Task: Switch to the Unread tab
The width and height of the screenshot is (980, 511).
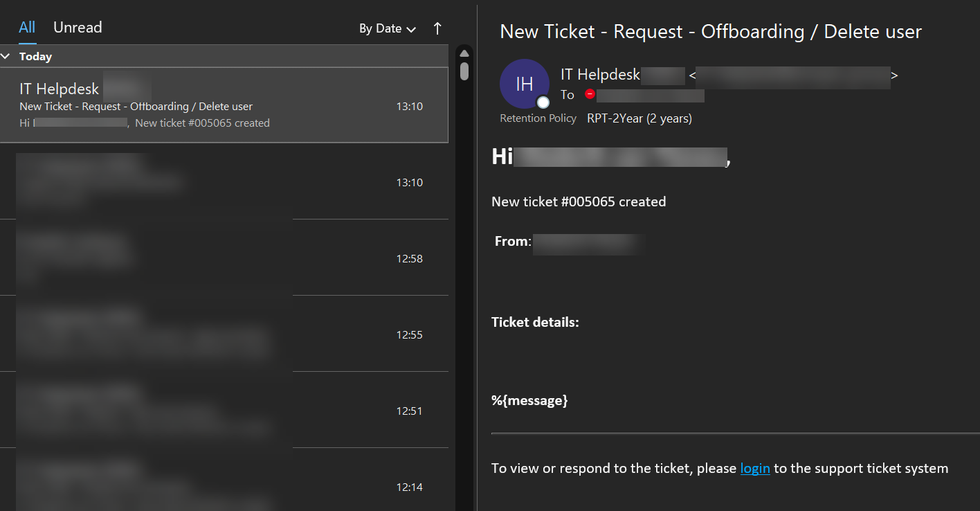Action: click(78, 28)
